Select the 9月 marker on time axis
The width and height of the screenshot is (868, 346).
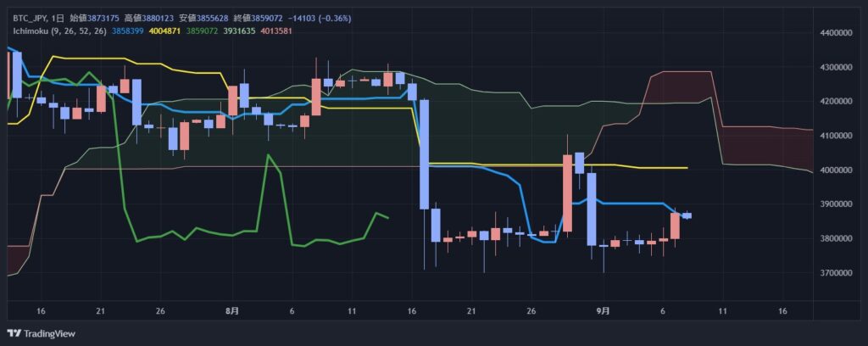(x=603, y=311)
